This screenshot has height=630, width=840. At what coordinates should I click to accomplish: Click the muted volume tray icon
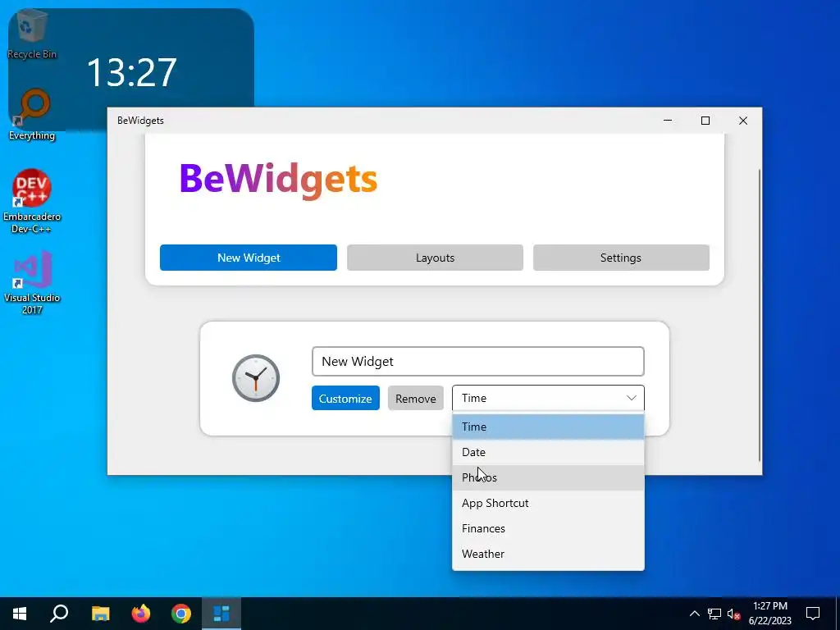point(733,614)
